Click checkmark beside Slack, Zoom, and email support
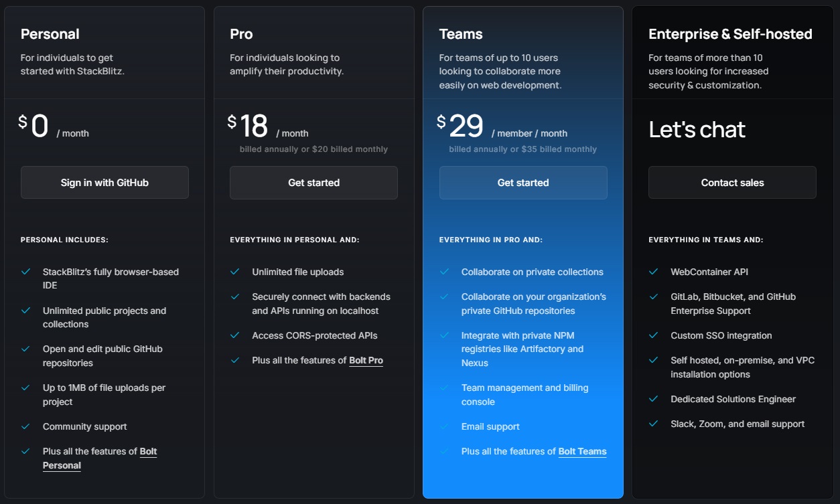This screenshot has width=840, height=504. [x=654, y=424]
